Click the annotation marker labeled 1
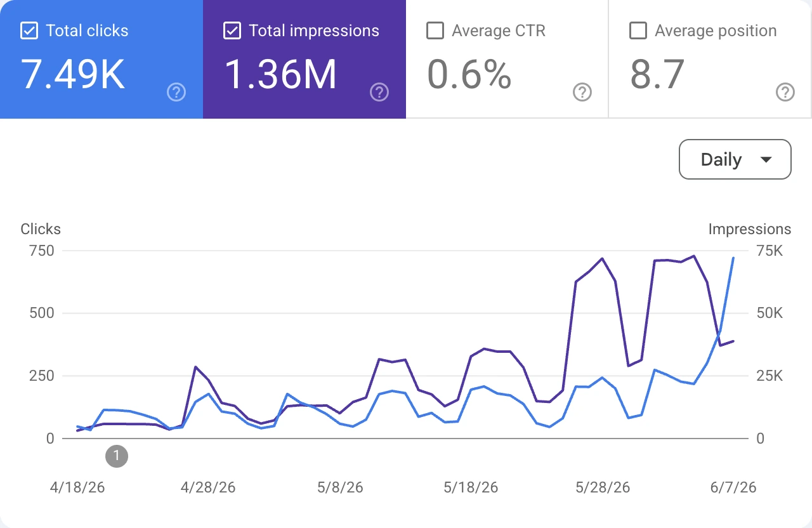The height and width of the screenshot is (528, 812). tap(117, 456)
